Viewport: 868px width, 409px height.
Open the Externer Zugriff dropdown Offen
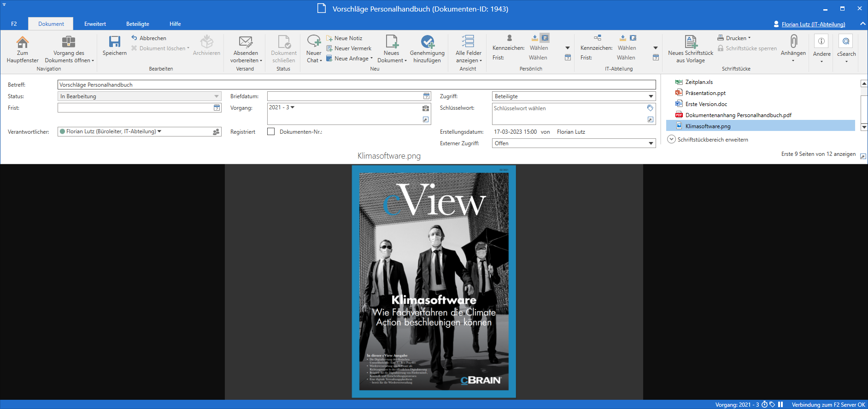click(574, 143)
